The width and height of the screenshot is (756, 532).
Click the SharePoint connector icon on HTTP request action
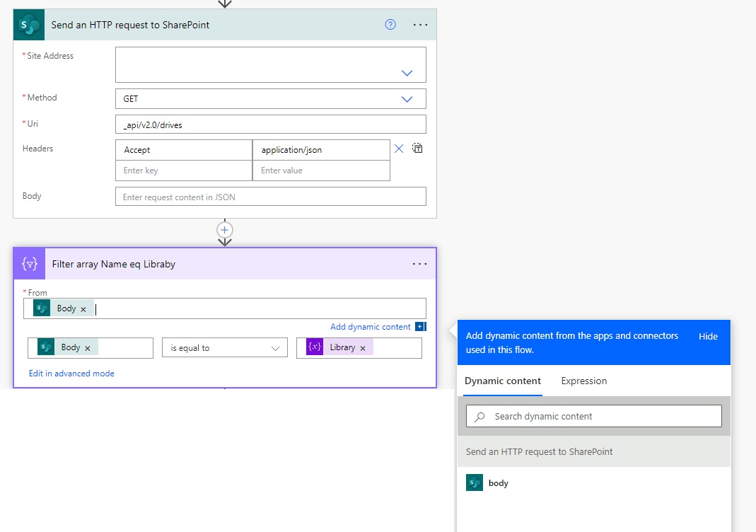(x=28, y=24)
